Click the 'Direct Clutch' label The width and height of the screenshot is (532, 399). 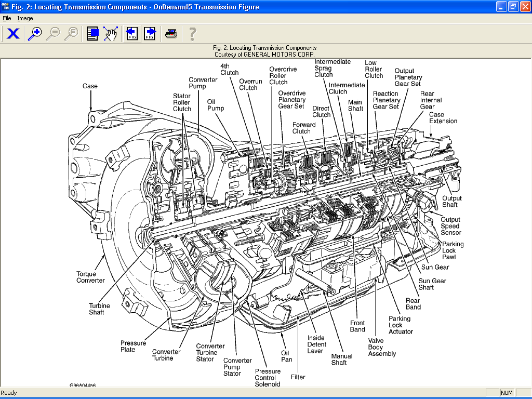[321, 112]
